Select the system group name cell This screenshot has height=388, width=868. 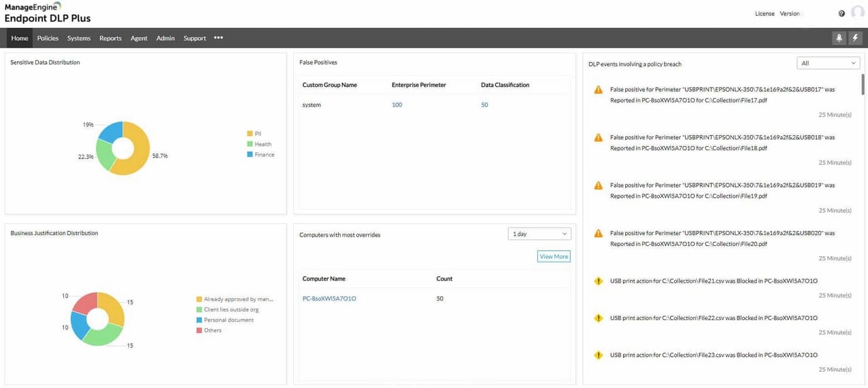pos(312,105)
